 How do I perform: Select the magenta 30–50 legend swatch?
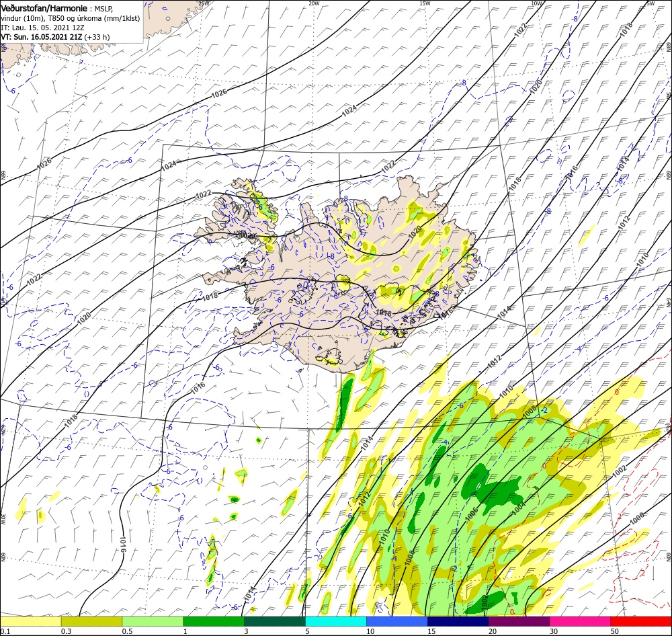[580, 621]
